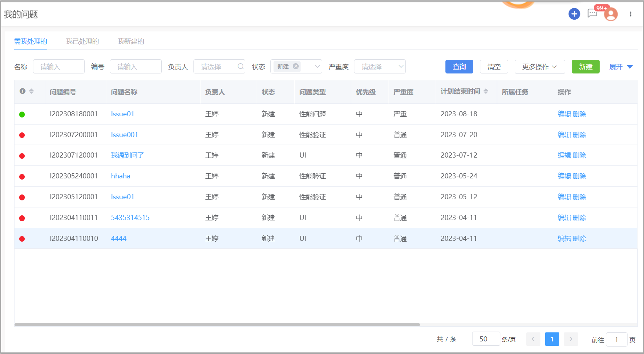The height and width of the screenshot is (354, 644).
Task: Click the green 新建 button
Action: click(585, 67)
